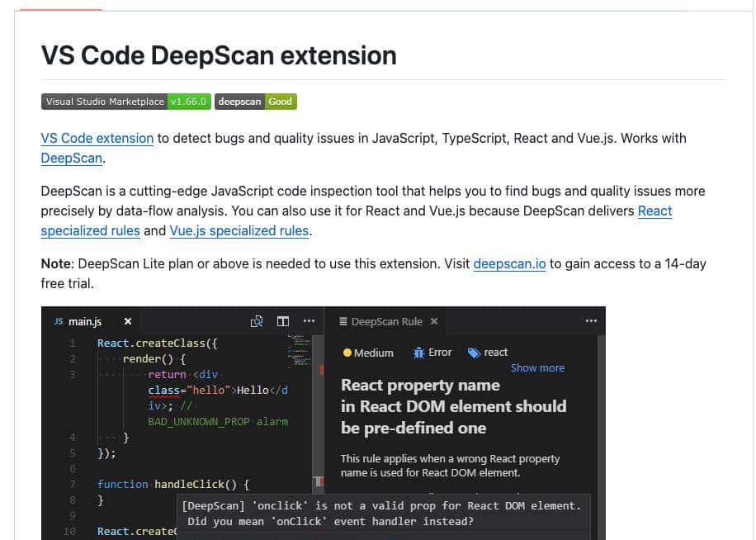Expand rule details with Show more
The height and width of the screenshot is (540, 756).
point(537,368)
